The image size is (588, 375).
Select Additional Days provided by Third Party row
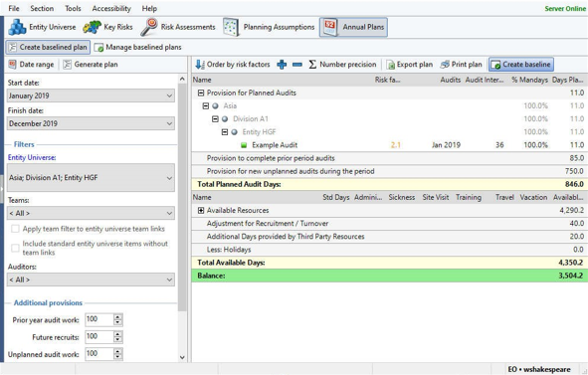pos(389,237)
